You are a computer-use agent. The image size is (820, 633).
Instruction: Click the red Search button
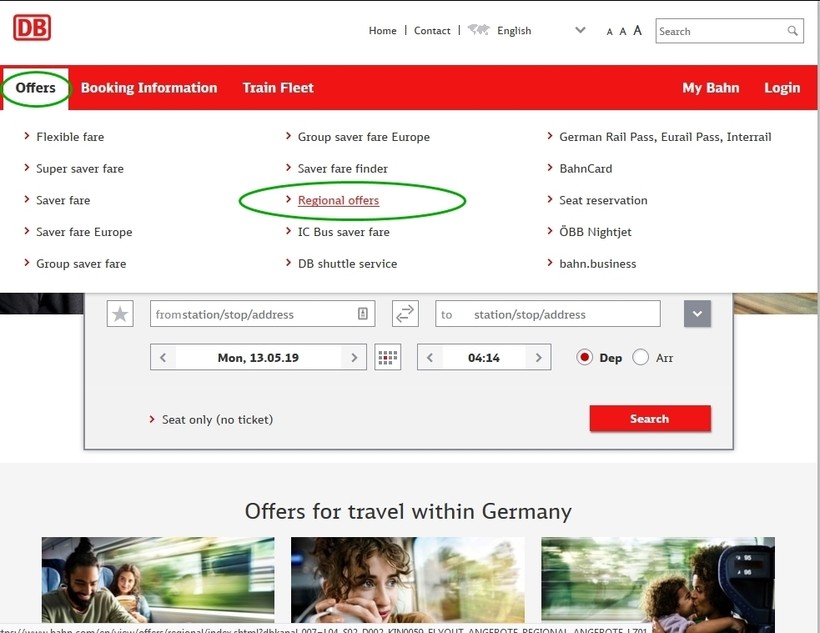[x=650, y=419]
